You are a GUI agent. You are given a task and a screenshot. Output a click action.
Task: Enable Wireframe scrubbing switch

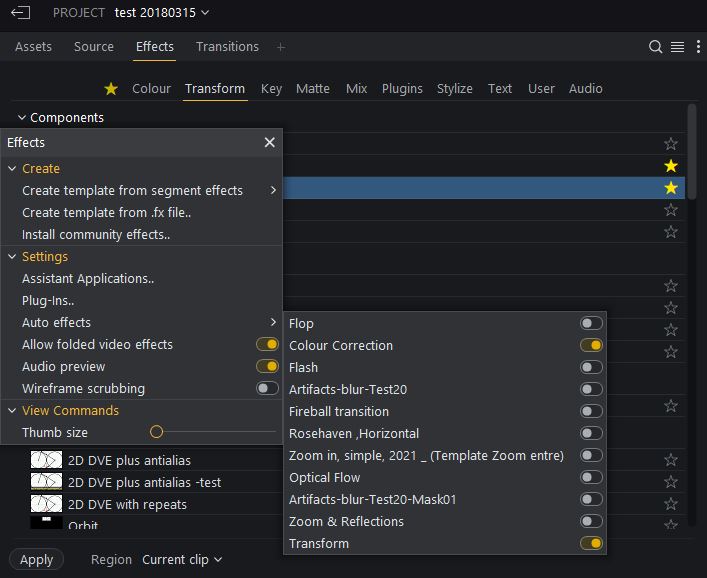coord(267,388)
